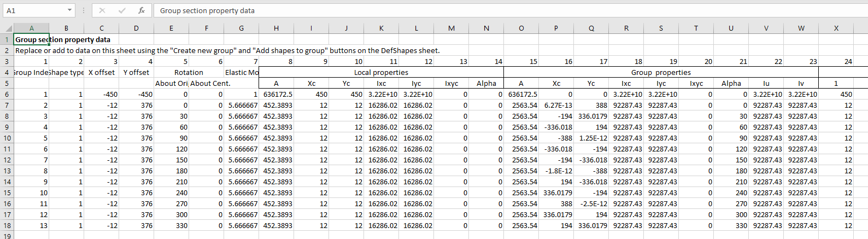
Task: Click the Cancel X icon in formula bar
Action: pyautogui.click(x=102, y=10)
